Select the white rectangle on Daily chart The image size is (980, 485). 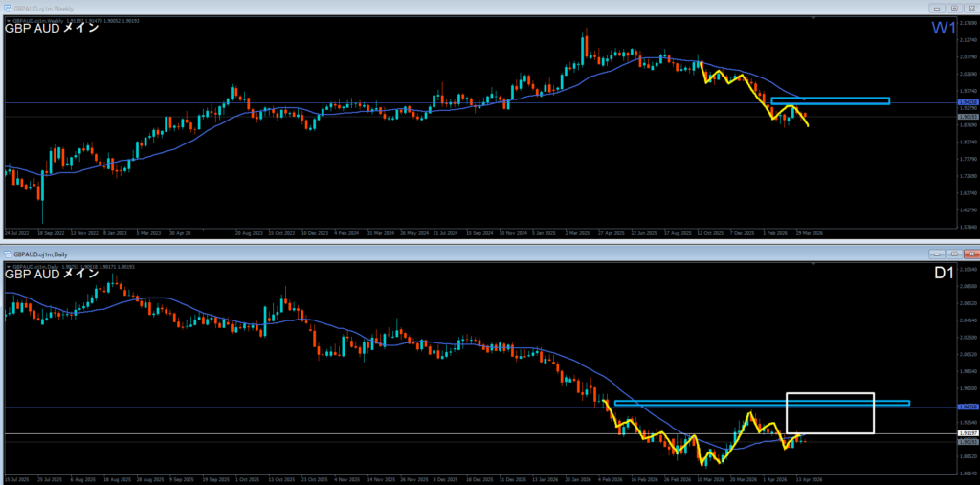830,393
